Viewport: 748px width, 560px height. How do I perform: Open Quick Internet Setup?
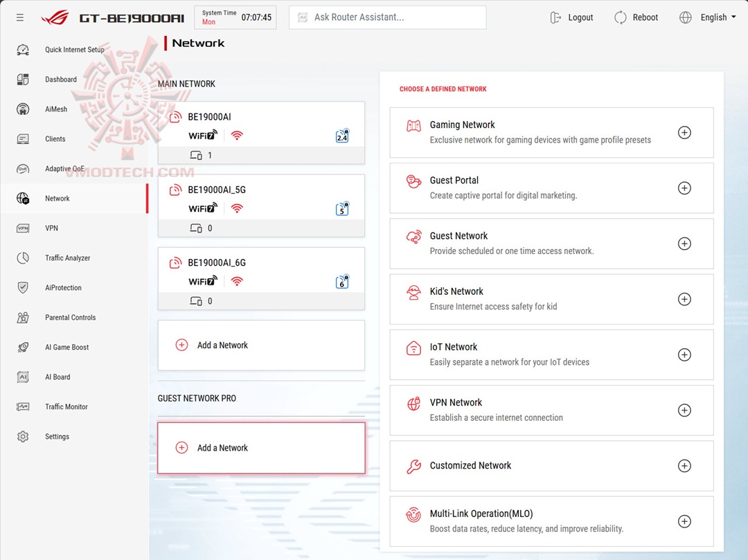(x=74, y=50)
